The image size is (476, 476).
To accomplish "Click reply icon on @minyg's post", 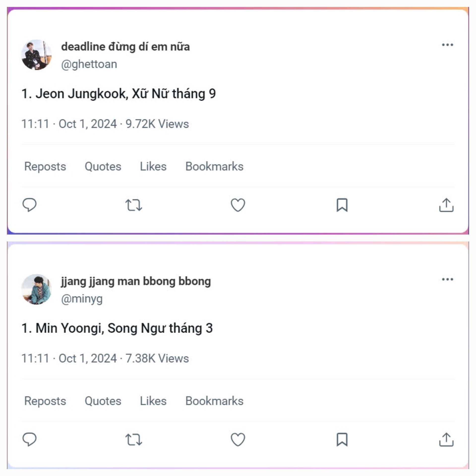I will (30, 439).
